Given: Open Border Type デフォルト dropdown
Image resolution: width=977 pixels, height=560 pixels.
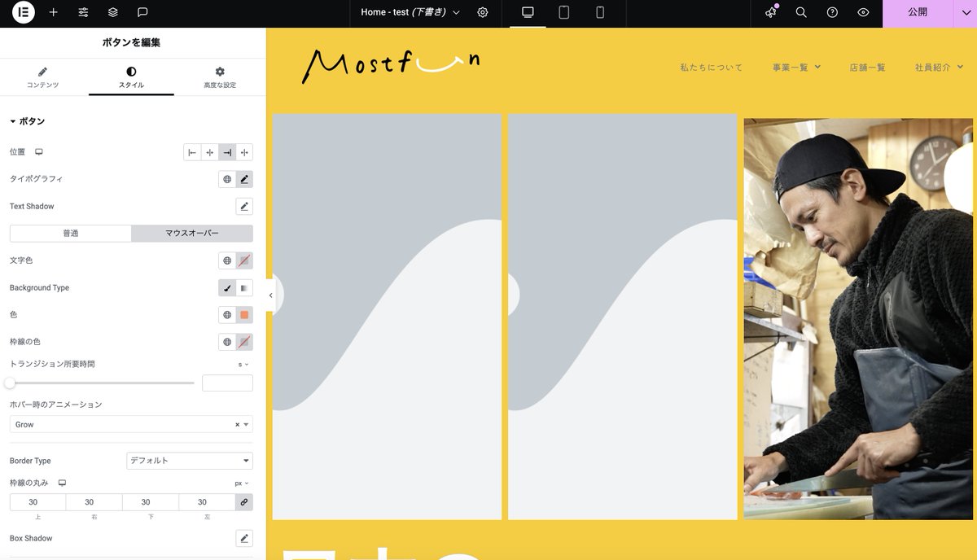Looking at the screenshot, I should [x=190, y=461].
